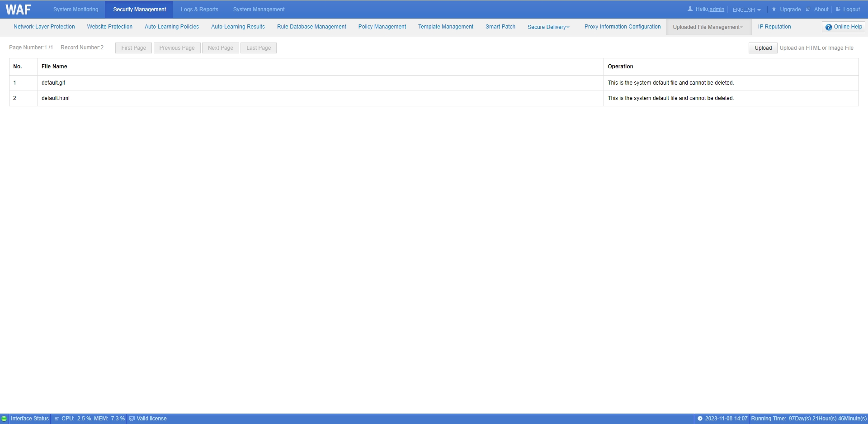
Task: Click the About window icon
Action: [x=808, y=9]
